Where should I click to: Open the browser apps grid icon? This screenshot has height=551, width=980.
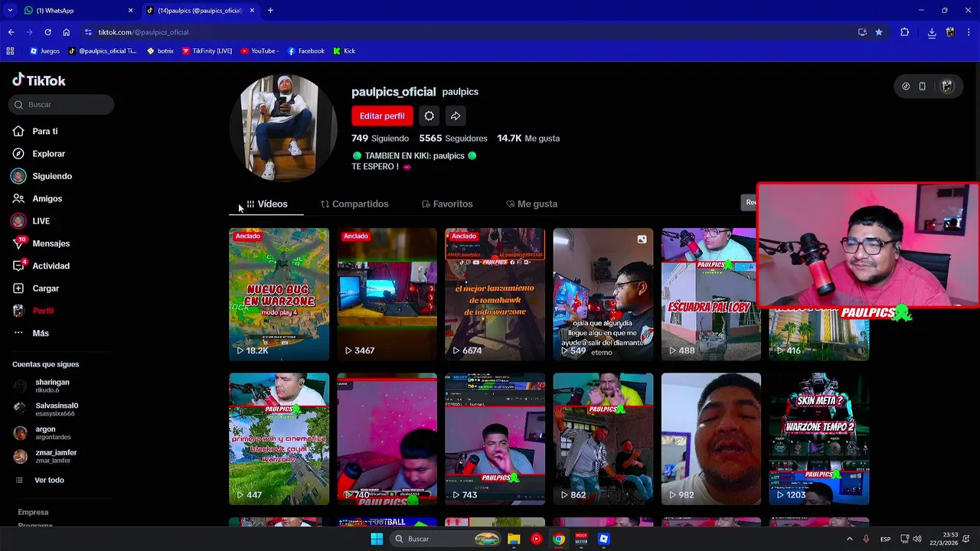(10, 51)
